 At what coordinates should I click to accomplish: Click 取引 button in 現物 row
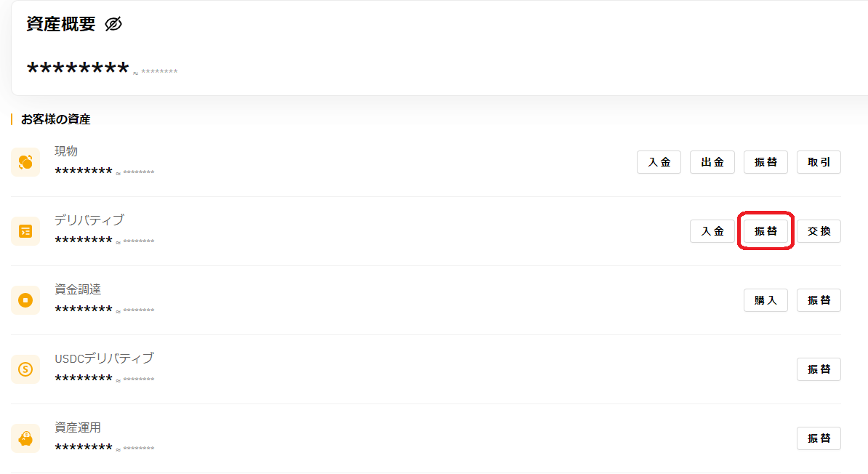coord(819,162)
